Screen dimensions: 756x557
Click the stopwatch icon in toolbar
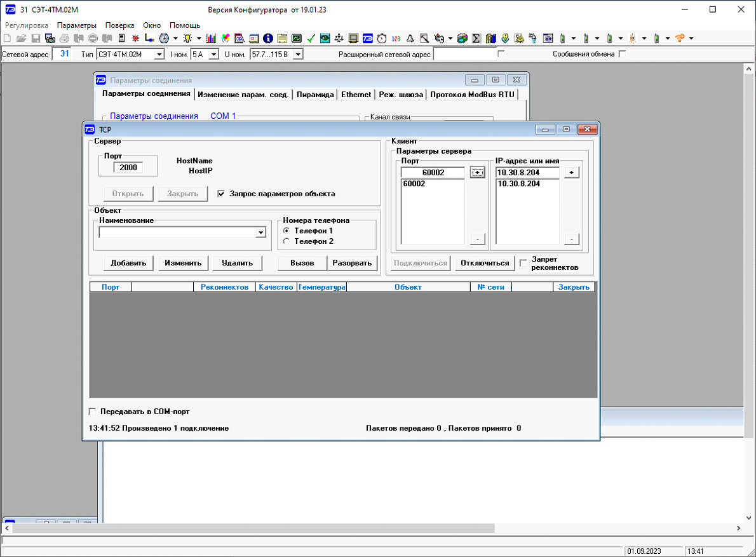pyautogui.click(x=382, y=38)
